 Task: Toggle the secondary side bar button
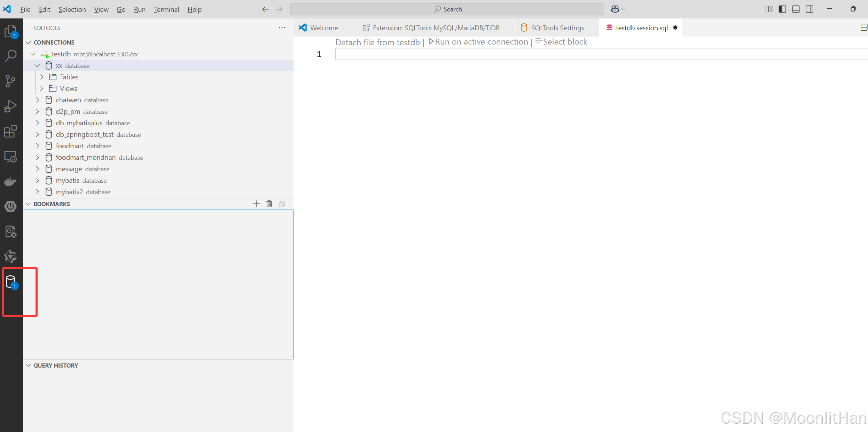pyautogui.click(x=810, y=9)
